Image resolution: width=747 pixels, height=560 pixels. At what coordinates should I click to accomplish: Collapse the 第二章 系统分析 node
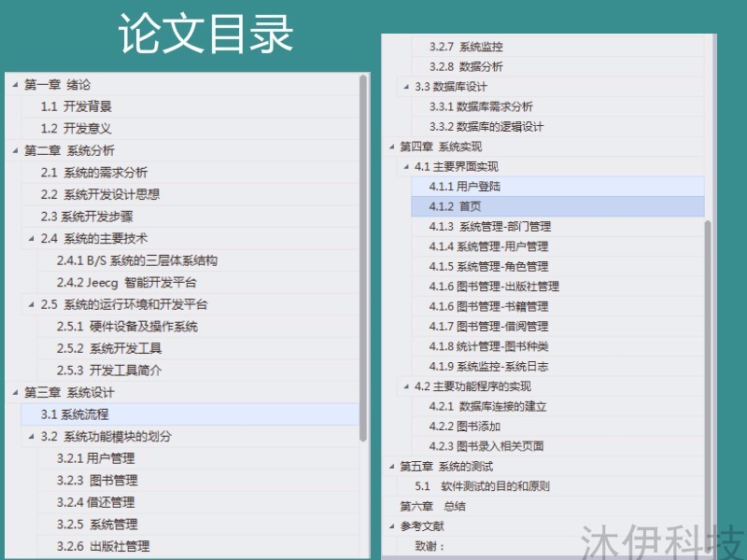click(15, 150)
